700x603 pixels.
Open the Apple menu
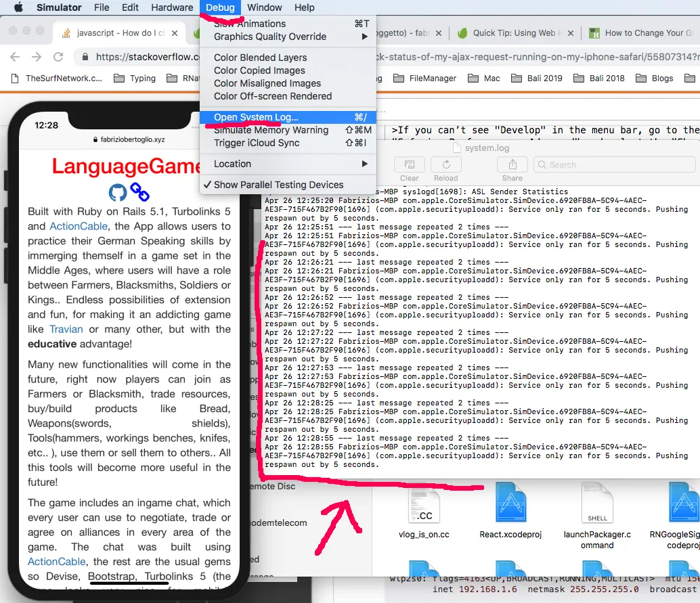point(18,7)
